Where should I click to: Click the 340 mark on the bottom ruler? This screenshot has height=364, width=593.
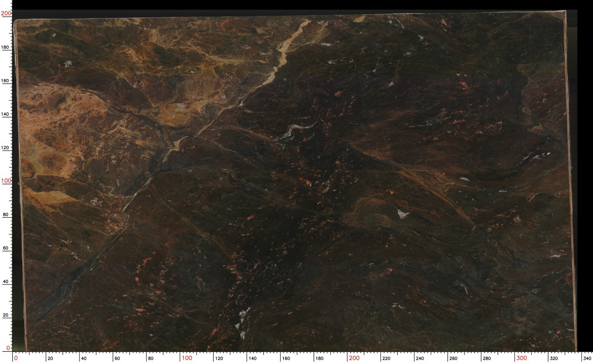pyautogui.click(x=588, y=359)
